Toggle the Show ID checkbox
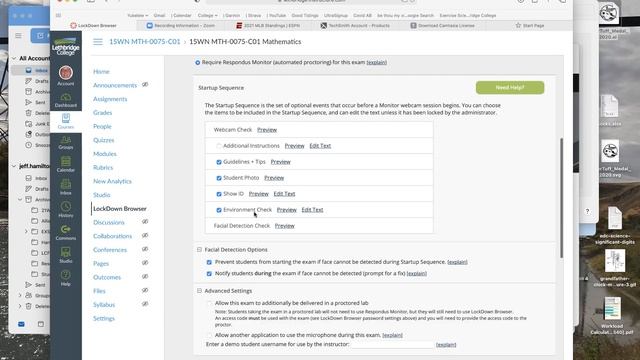 pos(219,194)
